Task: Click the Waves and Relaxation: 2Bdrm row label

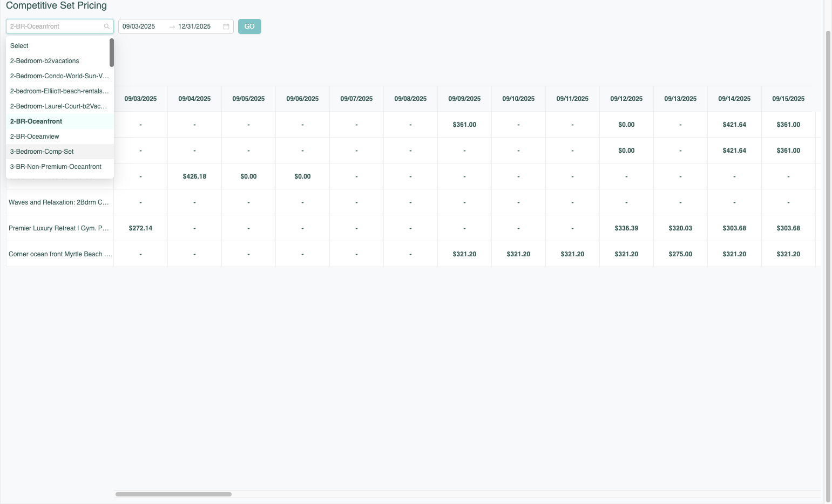Action: click(x=59, y=202)
